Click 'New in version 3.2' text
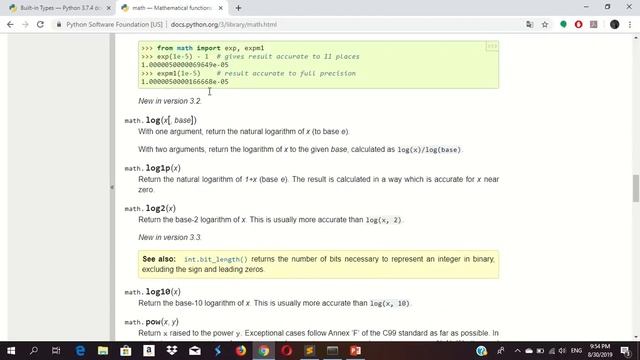Viewport: 640px width, 360px height. click(x=169, y=101)
